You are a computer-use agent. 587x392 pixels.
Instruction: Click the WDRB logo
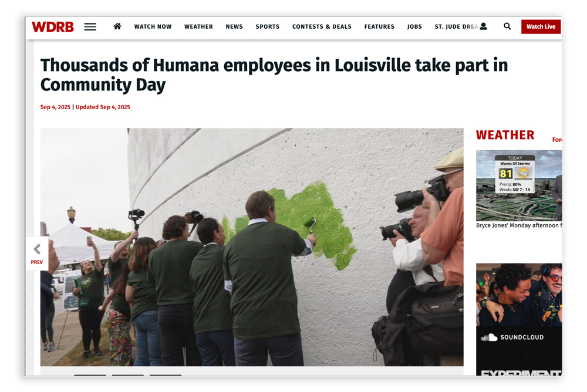point(52,27)
